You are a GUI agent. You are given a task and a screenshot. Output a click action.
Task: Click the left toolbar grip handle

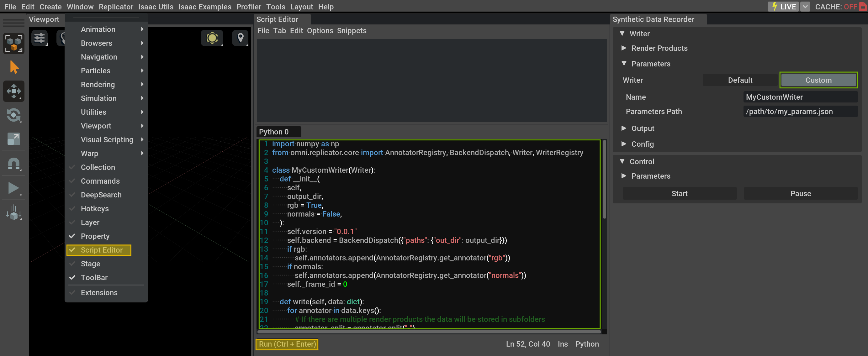point(14,23)
